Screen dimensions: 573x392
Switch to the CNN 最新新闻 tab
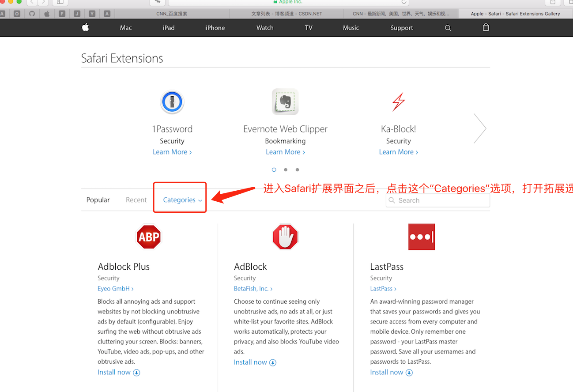[x=401, y=14]
